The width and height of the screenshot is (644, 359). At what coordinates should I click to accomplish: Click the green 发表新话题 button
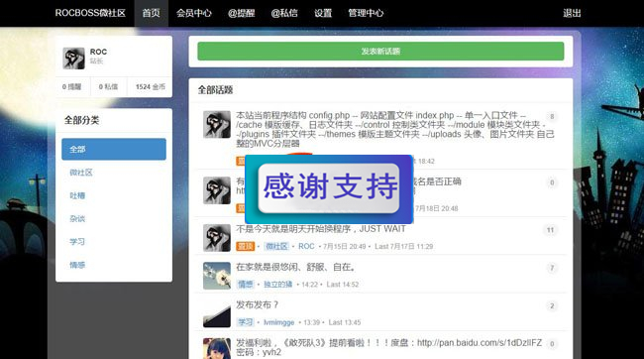380,52
